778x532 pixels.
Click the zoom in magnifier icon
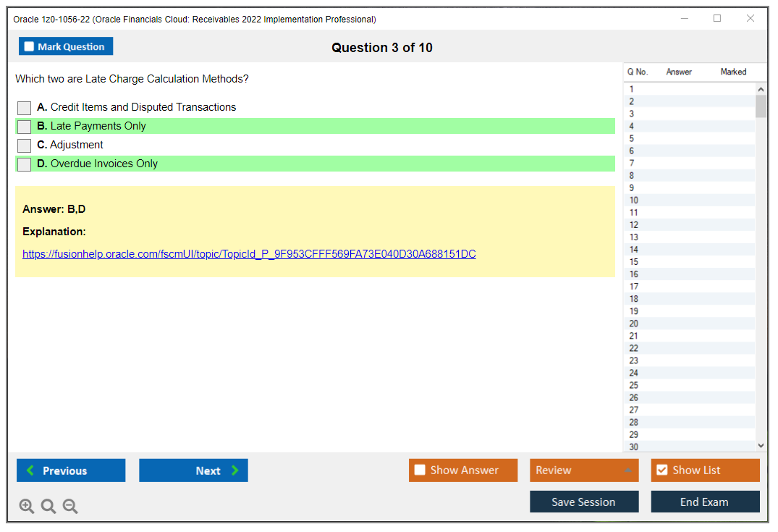27,507
